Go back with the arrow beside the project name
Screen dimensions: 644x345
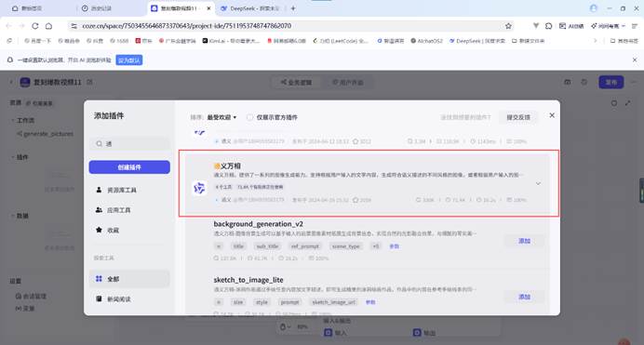pyautogui.click(x=11, y=82)
